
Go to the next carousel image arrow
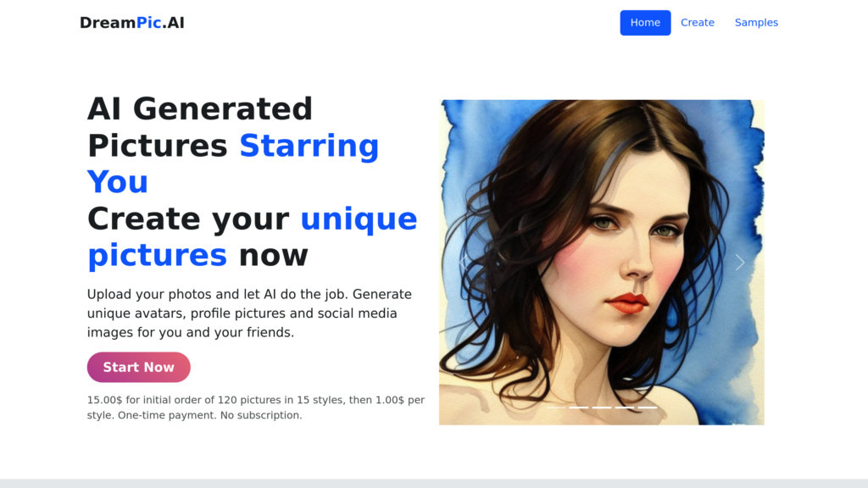point(739,263)
